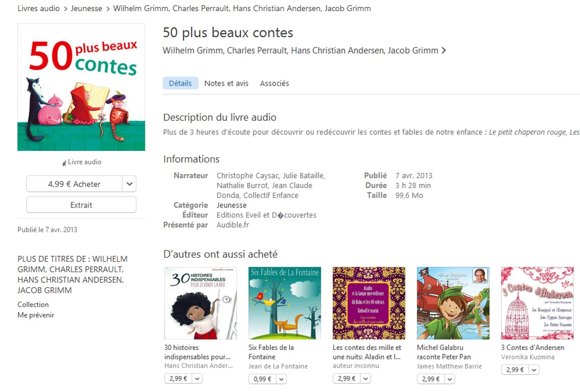
Task: Open the Associés tab
Action: click(274, 83)
